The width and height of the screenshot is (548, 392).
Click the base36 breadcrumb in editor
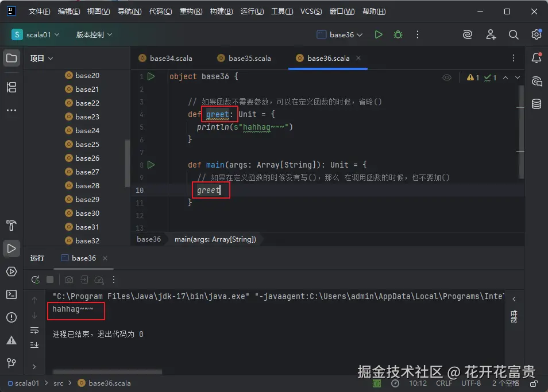coord(149,239)
